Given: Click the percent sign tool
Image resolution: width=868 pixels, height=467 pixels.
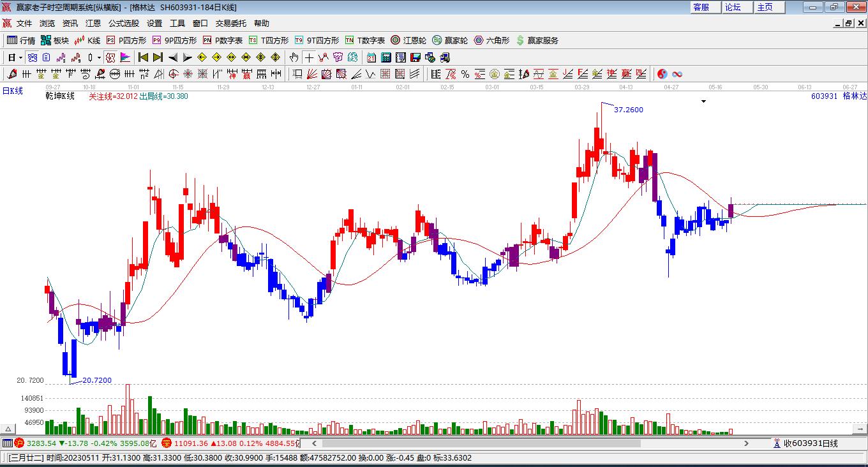Looking at the screenshot, I should pyautogui.click(x=465, y=74).
